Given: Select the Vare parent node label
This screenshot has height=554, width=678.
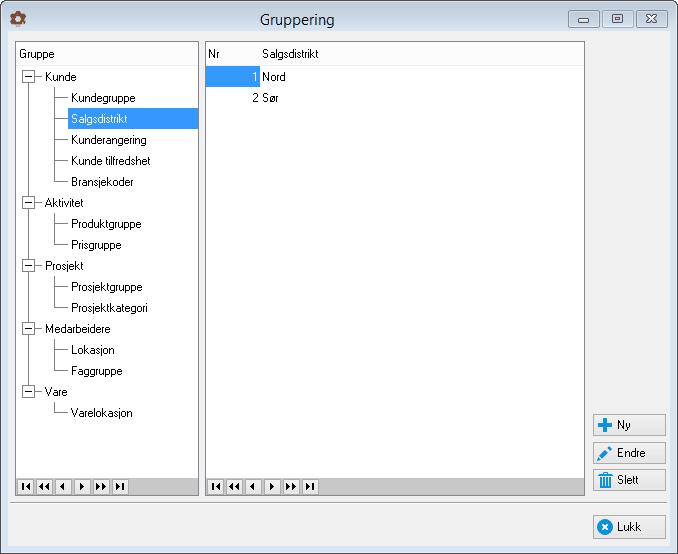Looking at the screenshot, I should tap(56, 391).
